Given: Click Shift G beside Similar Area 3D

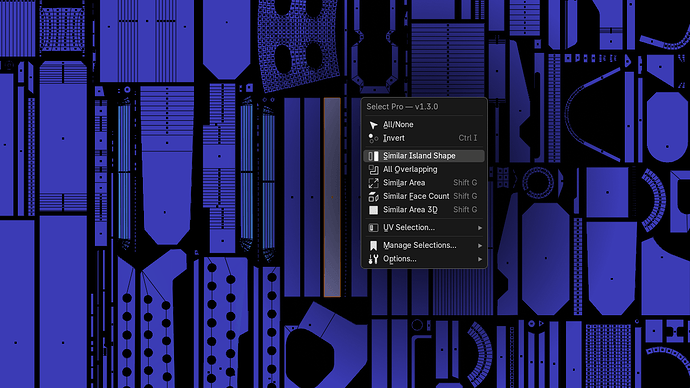Looking at the screenshot, I should (465, 210).
